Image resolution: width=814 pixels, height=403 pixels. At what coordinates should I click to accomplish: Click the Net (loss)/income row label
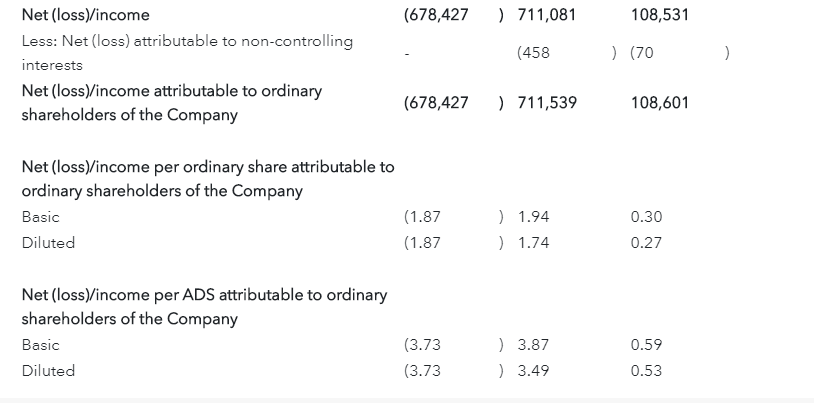pos(86,16)
